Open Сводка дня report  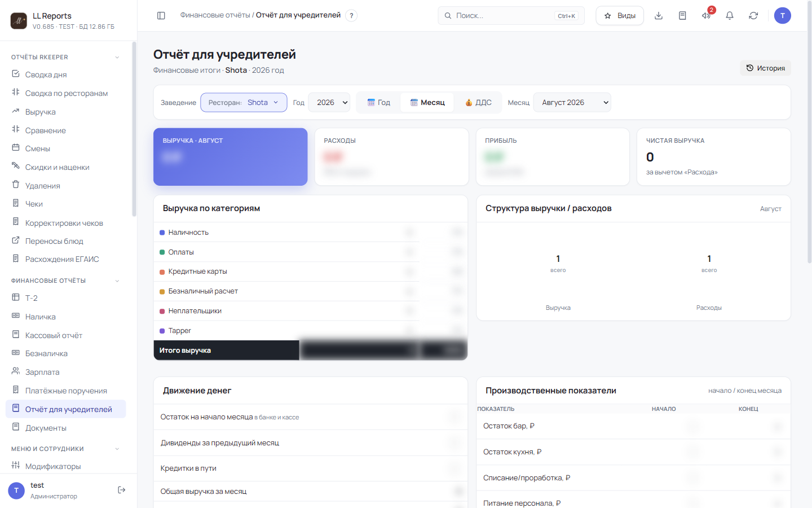pyautogui.click(x=65, y=75)
